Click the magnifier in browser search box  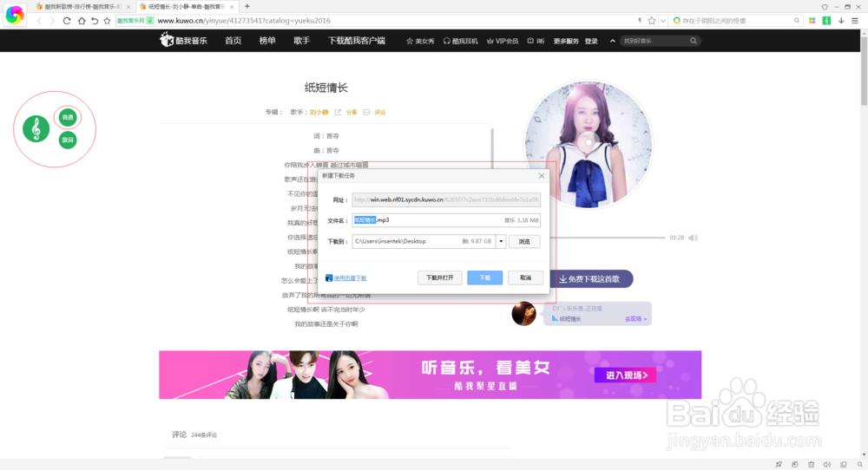pyautogui.click(x=797, y=21)
